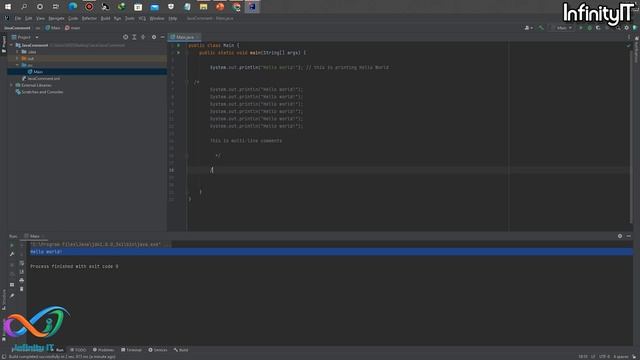Open the Refactor menu
The width and height of the screenshot is (640, 360).
click(x=89, y=18)
